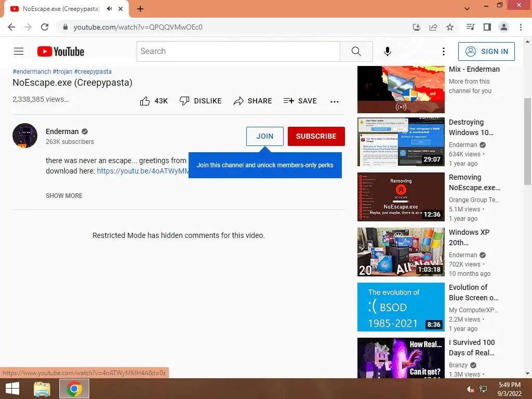Expand description with SHOW MORE
The height and width of the screenshot is (399, 532).
64,196
